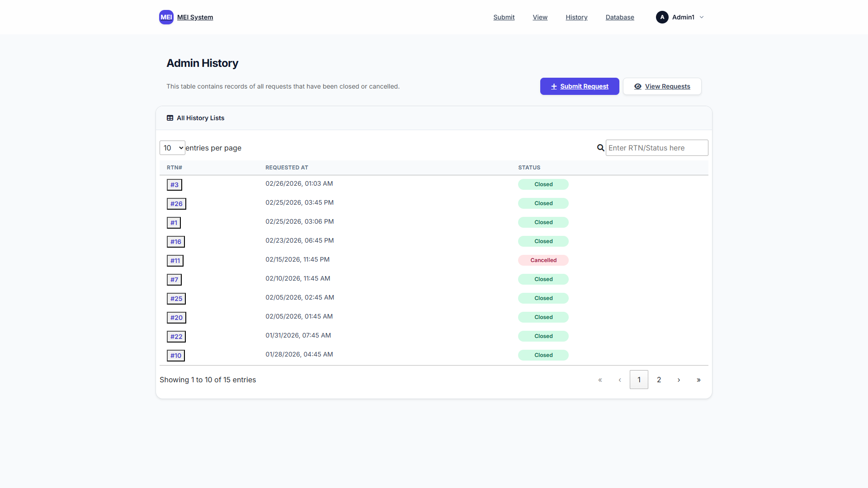868x488 pixels.
Task: Click the MEI logo icon
Action: pyautogui.click(x=166, y=17)
